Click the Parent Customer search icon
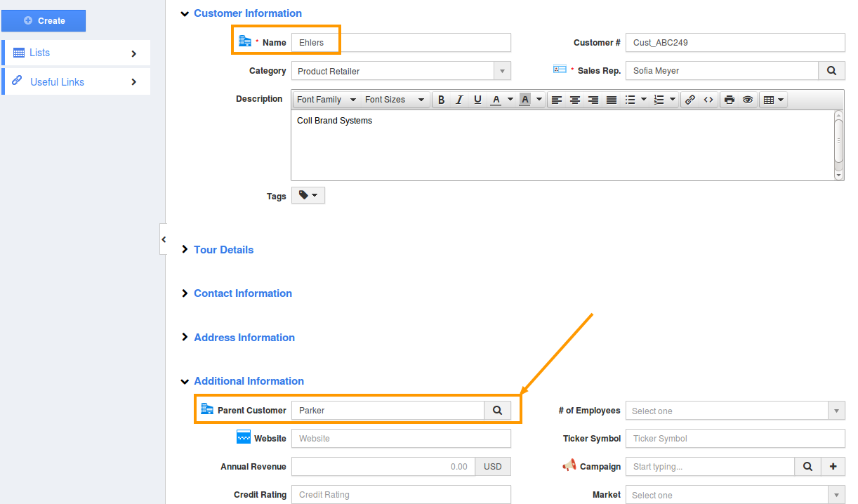This screenshot has height=504, width=858. tap(498, 411)
